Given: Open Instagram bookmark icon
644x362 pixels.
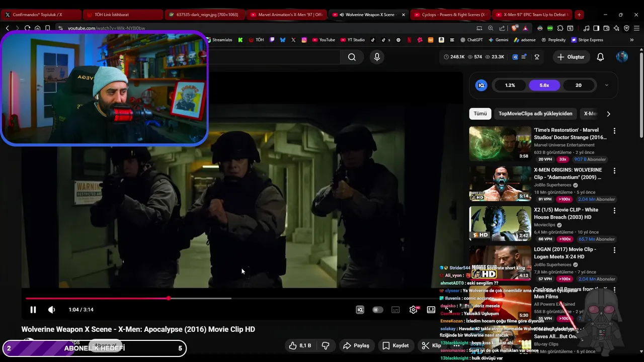Looking at the screenshot, I should (x=304, y=40).
